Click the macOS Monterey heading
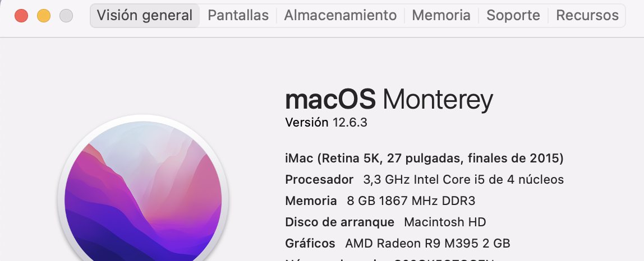The height and width of the screenshot is (261, 644). point(389,100)
